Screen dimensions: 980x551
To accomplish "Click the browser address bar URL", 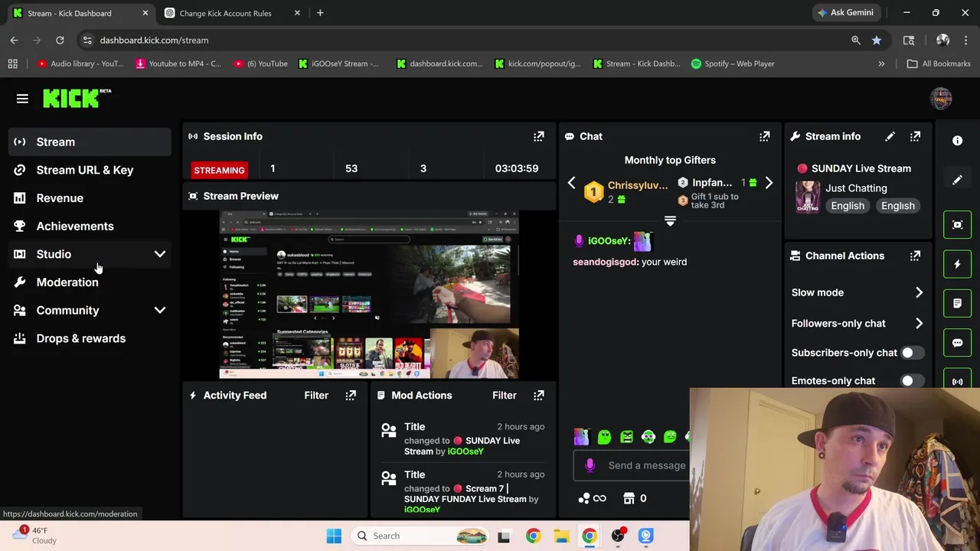I will point(154,40).
